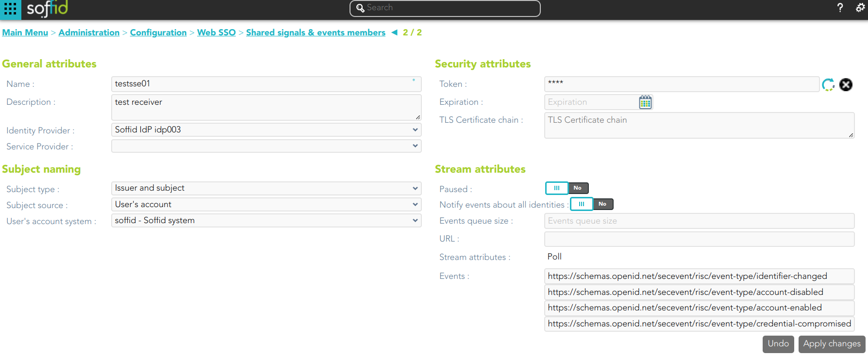868x356 pixels.
Task: Click the search magnifier icon
Action: (x=360, y=8)
